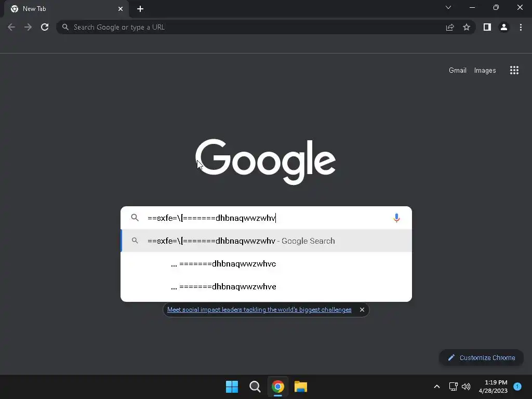Go forward using the forward arrow

point(28,27)
